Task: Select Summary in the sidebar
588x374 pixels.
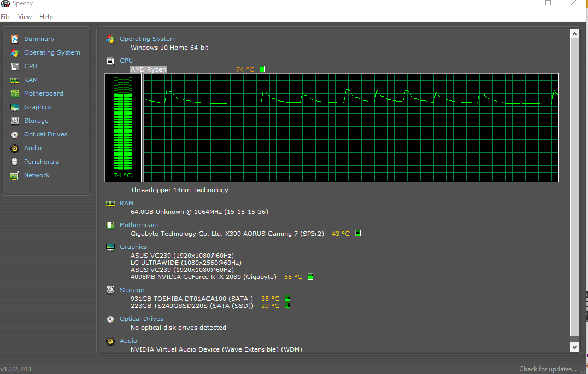Action: coord(39,39)
